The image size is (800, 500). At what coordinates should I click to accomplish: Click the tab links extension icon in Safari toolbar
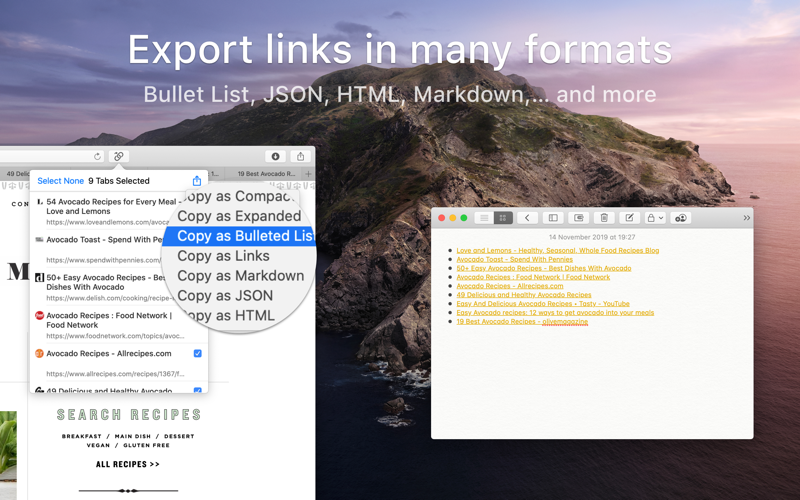tap(118, 156)
